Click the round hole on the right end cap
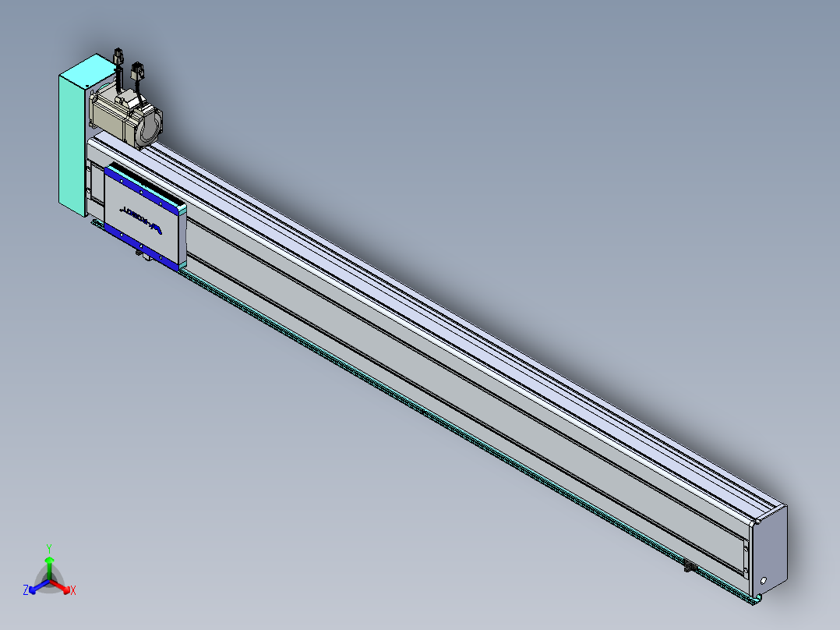The height and width of the screenshot is (630, 840). pyautogui.click(x=764, y=580)
